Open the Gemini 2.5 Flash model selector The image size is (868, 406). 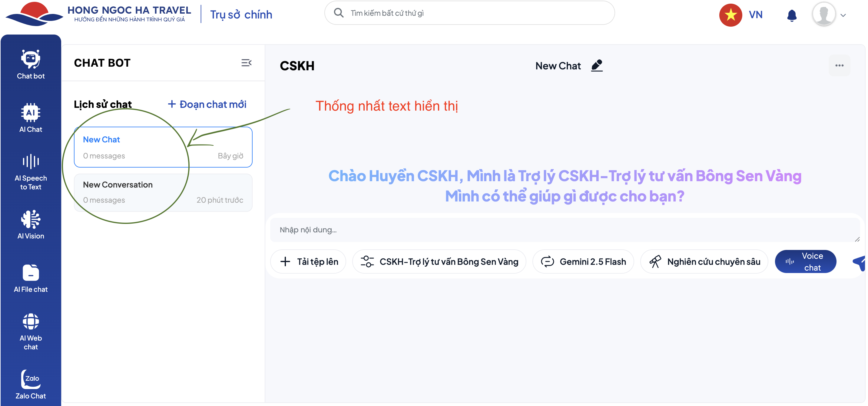pos(583,262)
